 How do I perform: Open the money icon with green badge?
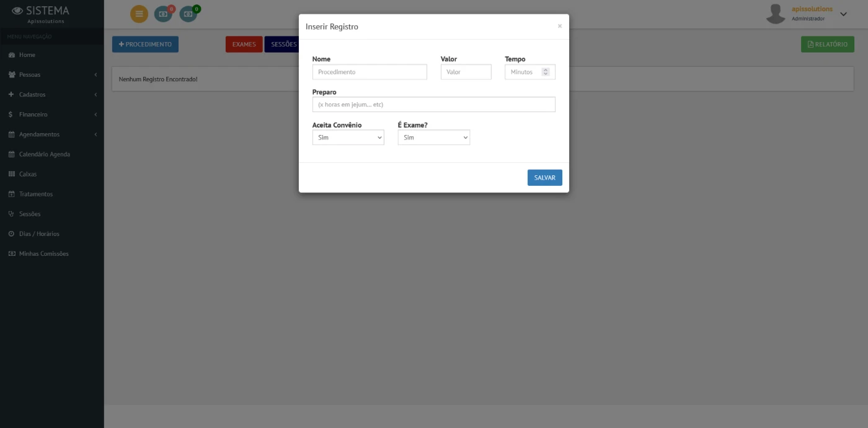pos(188,14)
